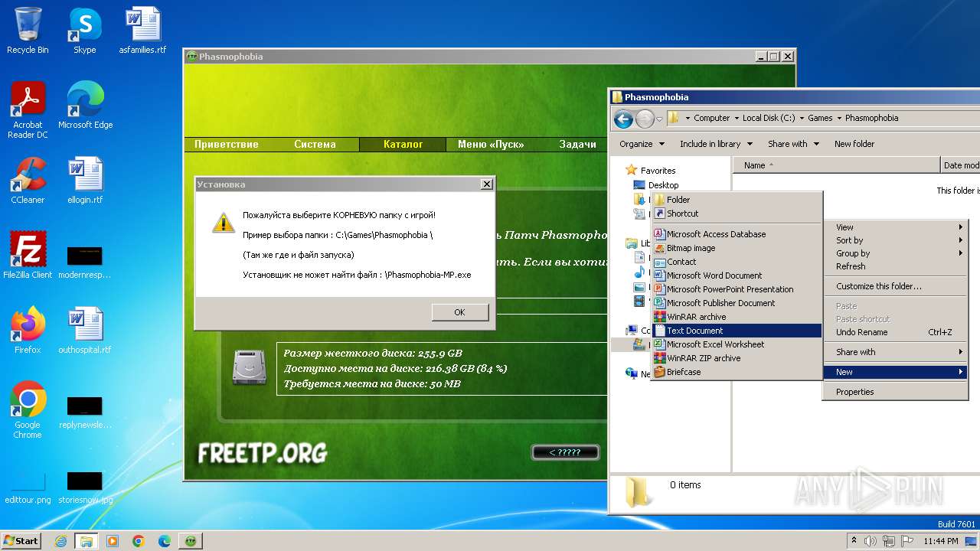The height and width of the screenshot is (551, 980).
Task: Create new Text Document
Action: coord(737,331)
